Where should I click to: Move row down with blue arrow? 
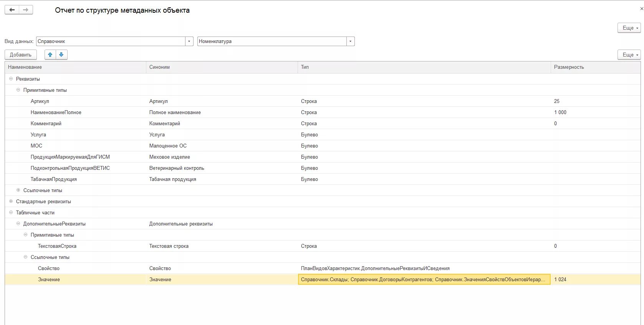coord(61,55)
